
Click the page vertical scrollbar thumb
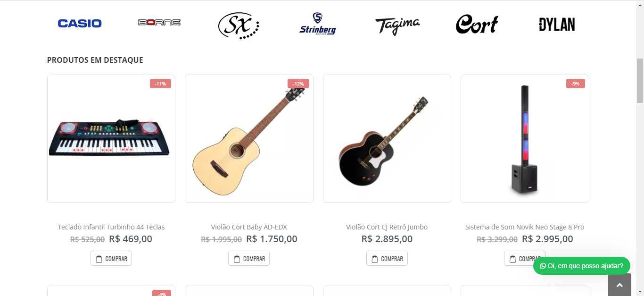point(640,80)
